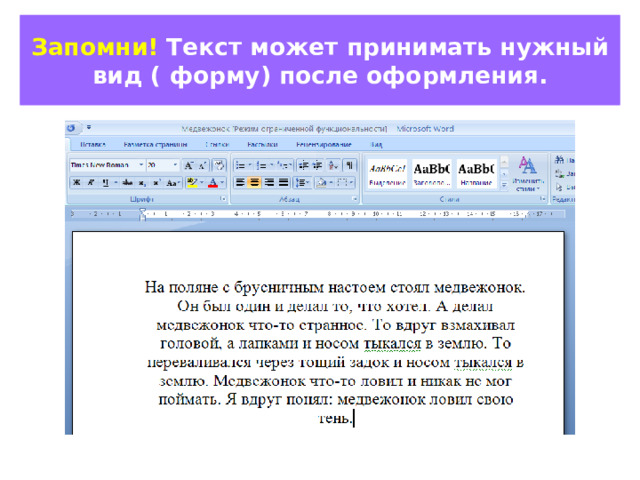Open Вид ribbon tab

pos(376,144)
